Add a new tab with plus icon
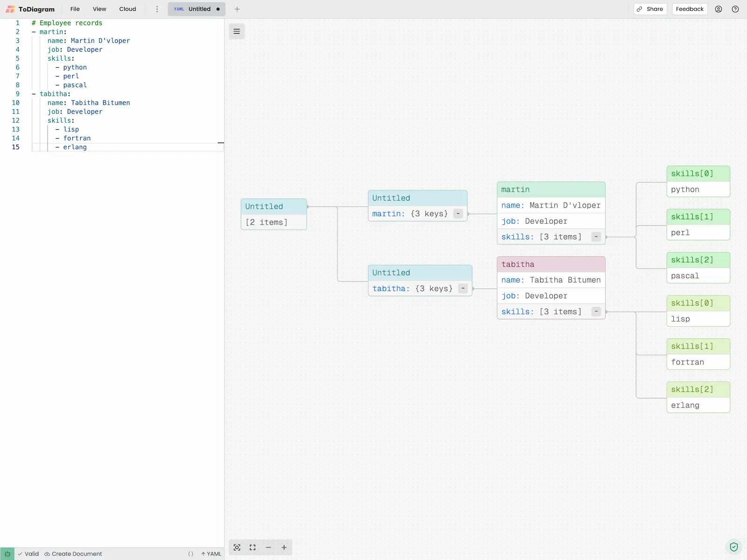The height and width of the screenshot is (560, 747). pos(237,9)
